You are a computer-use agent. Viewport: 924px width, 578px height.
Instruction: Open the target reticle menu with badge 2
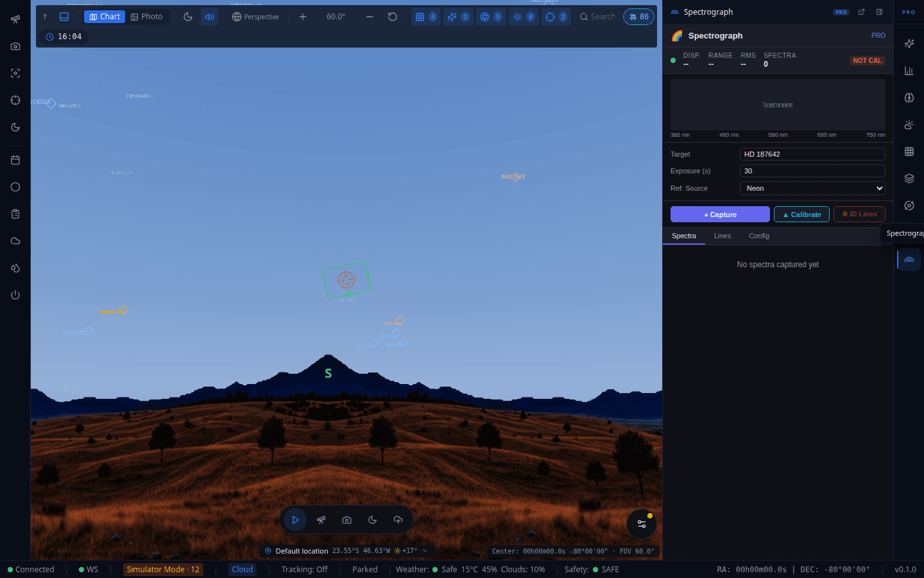pos(556,17)
